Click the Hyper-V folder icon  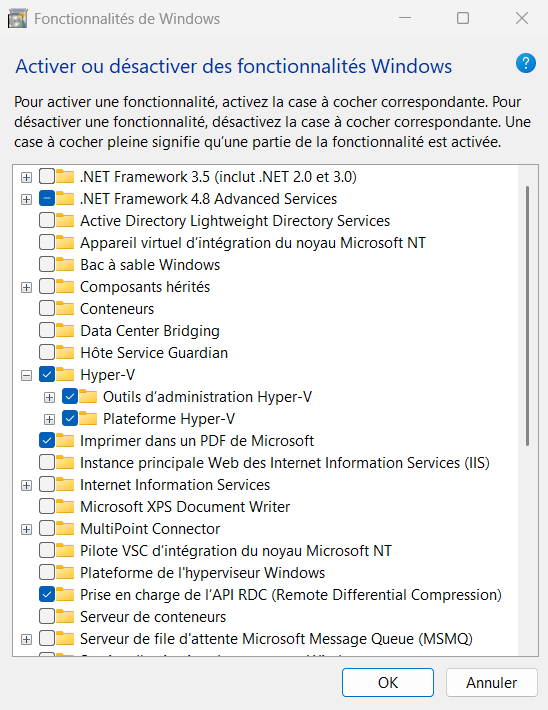[x=65, y=374]
